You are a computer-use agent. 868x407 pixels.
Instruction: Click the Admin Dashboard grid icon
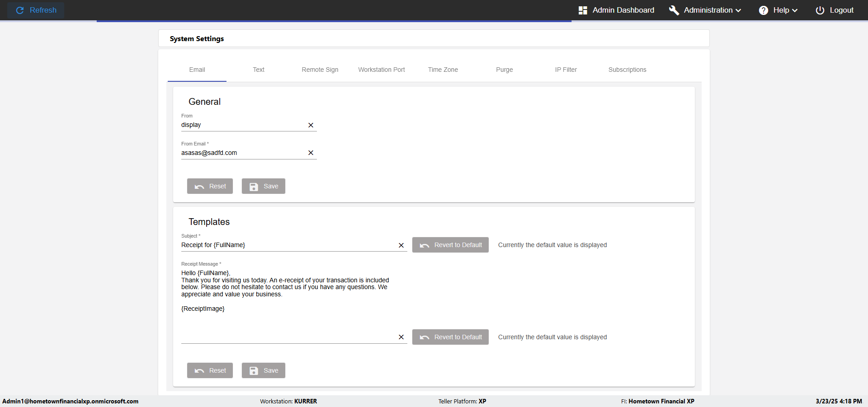click(x=583, y=10)
